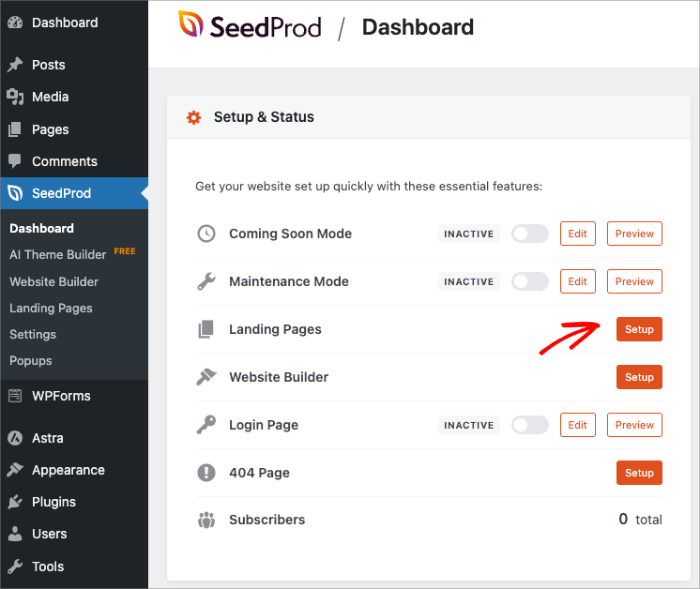
Task: Open SeedProd Settings submenu item
Action: click(x=33, y=334)
